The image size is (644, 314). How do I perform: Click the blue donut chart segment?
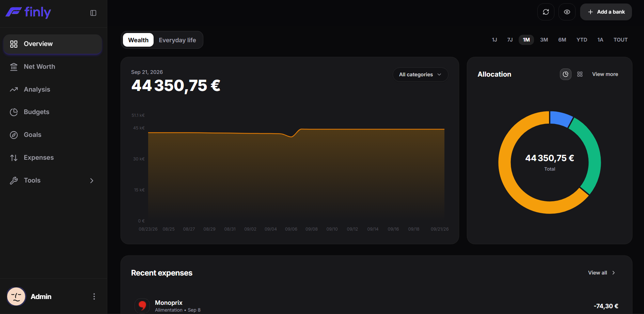[x=560, y=118]
